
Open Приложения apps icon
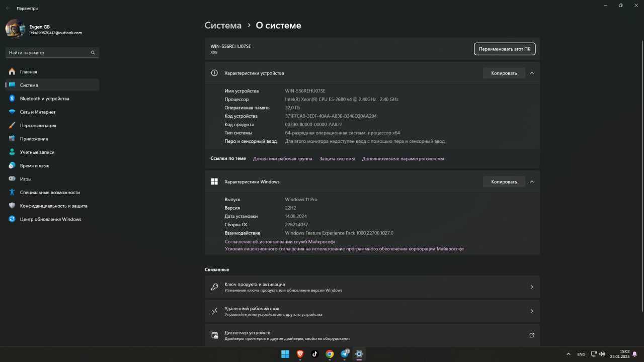click(x=12, y=139)
